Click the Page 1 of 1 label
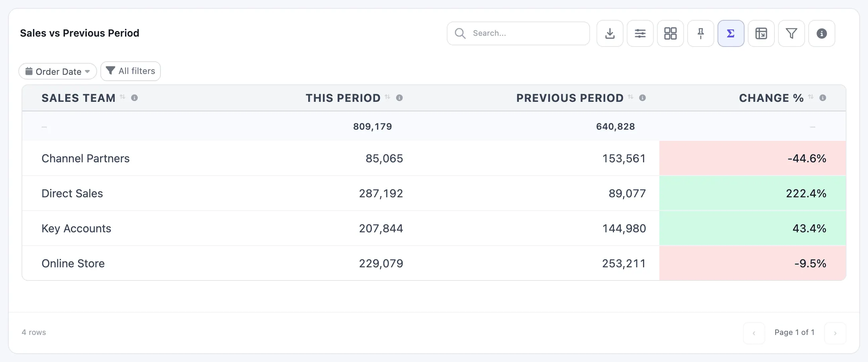Screen dimensions: 868x362 click(794, 332)
